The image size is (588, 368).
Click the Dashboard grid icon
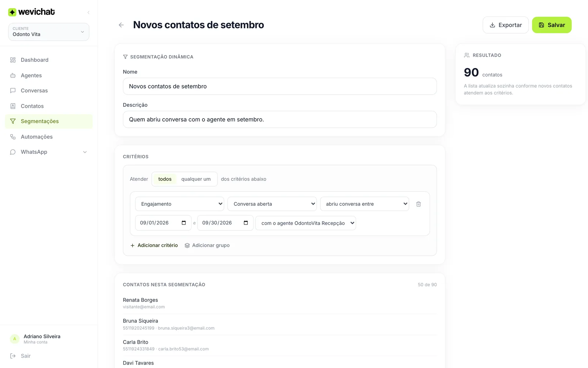13,60
